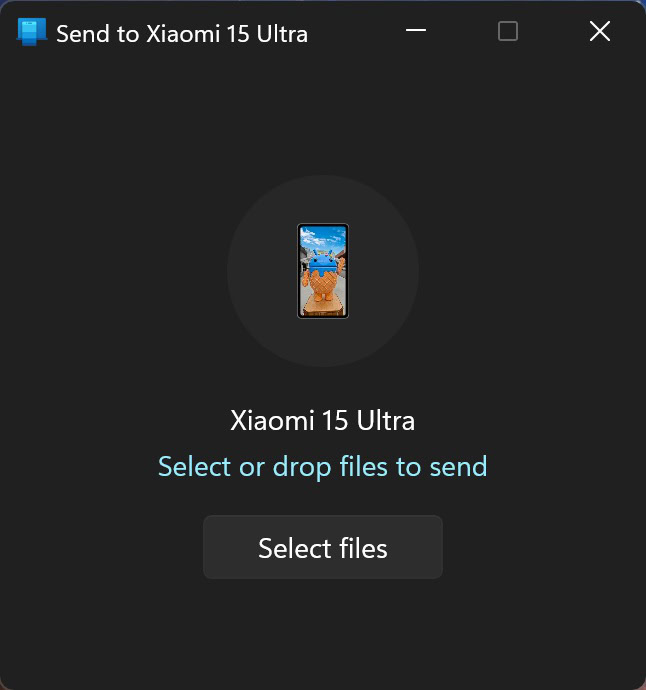Click empty title bar space before the minimize button
Image resolution: width=646 pixels, height=690 pixels.
click(x=355, y=32)
